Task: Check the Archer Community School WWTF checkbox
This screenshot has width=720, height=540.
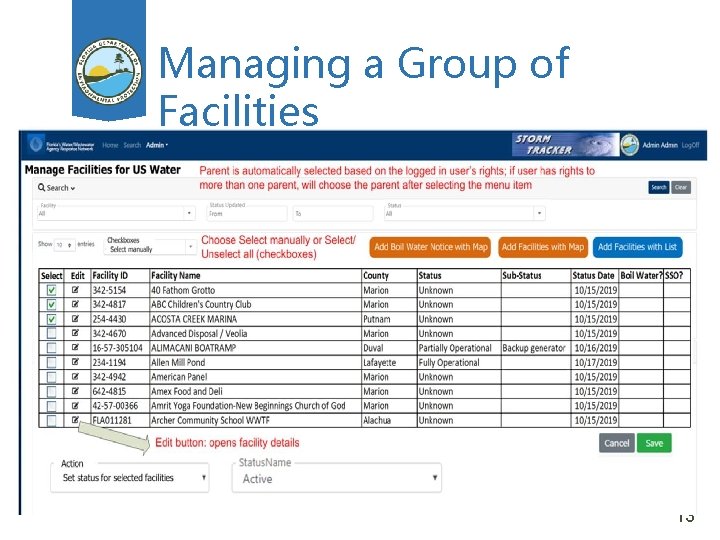Action: [x=51, y=420]
